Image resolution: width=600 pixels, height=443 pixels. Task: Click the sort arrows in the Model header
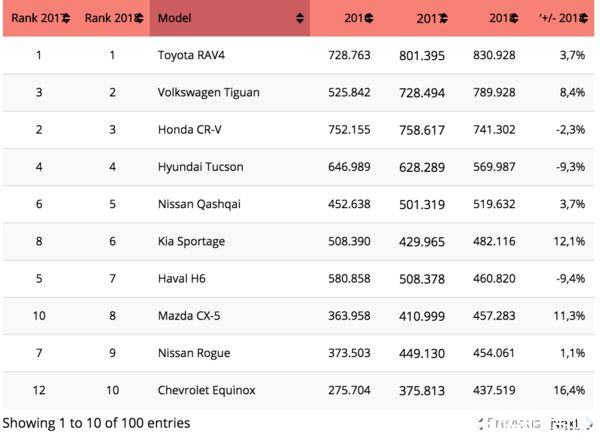300,18
